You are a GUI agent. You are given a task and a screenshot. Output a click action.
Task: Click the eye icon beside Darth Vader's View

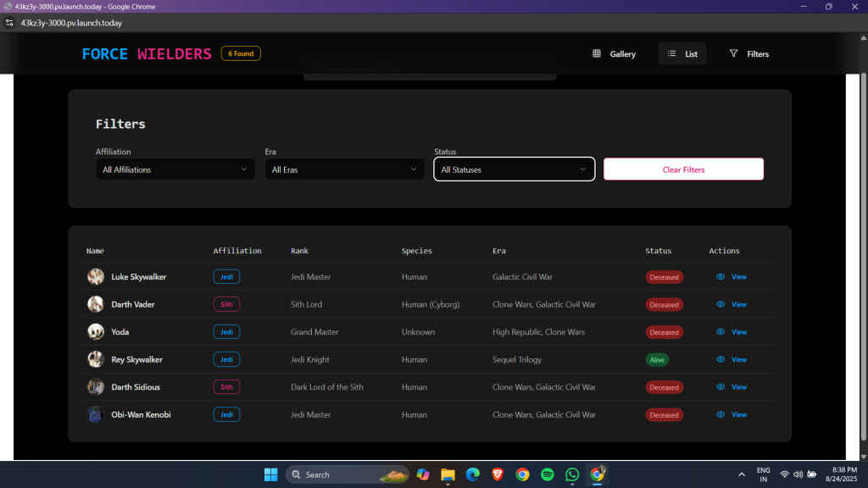pyautogui.click(x=721, y=304)
